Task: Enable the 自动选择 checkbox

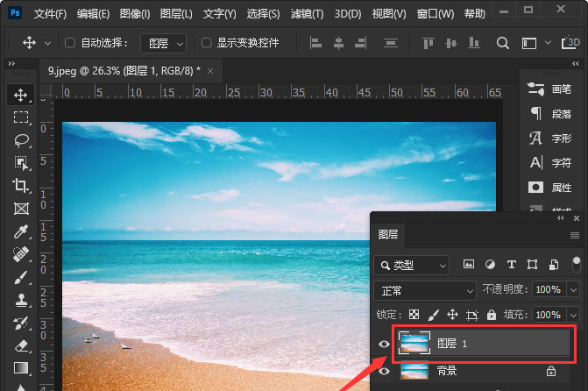Action: pos(70,43)
